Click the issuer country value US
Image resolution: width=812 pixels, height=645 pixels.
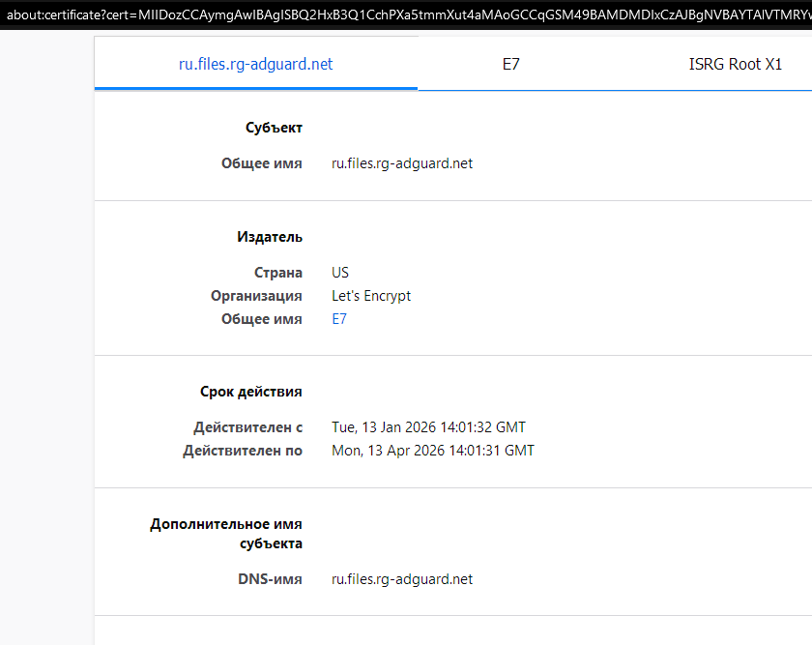tap(340, 273)
